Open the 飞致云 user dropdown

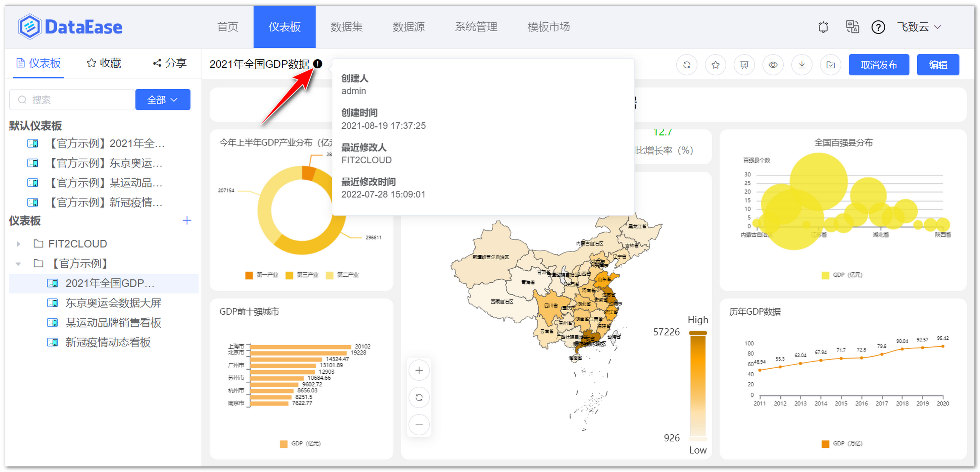(x=919, y=27)
